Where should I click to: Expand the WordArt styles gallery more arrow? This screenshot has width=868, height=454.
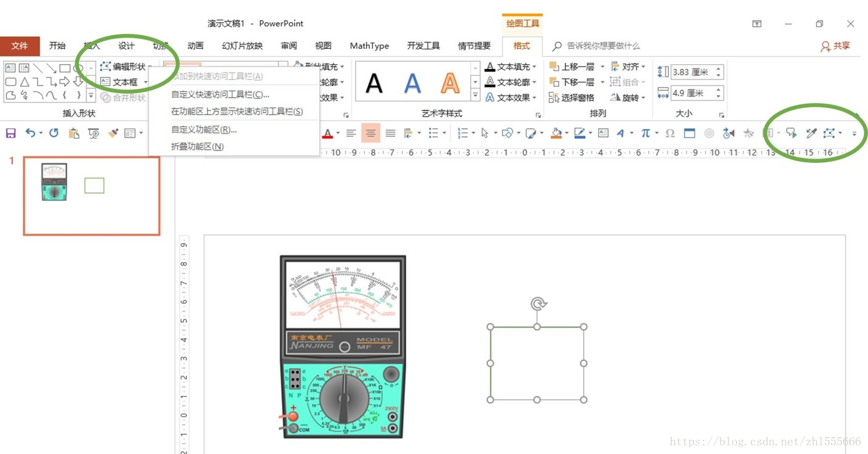pos(475,95)
